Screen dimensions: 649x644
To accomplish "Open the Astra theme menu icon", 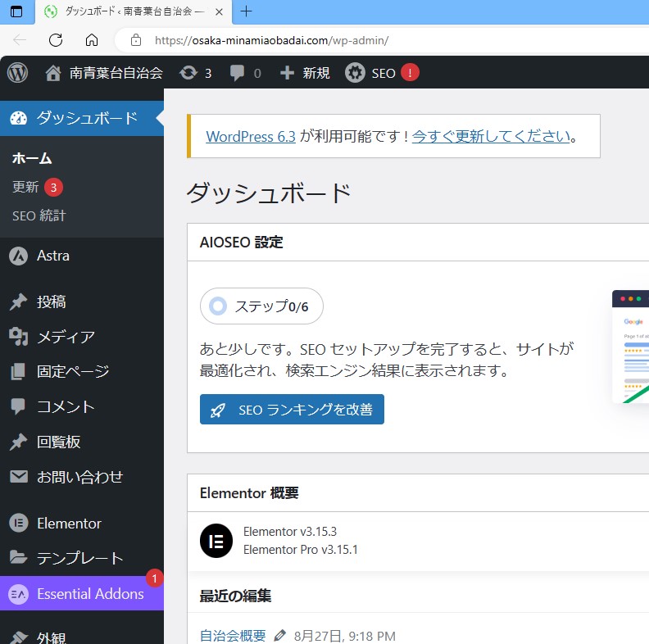I will pos(18,256).
